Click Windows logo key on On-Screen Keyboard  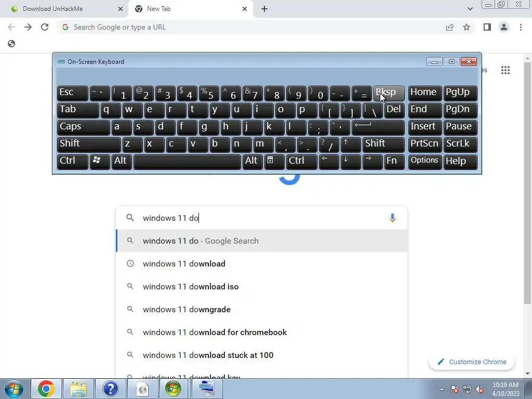click(x=100, y=162)
